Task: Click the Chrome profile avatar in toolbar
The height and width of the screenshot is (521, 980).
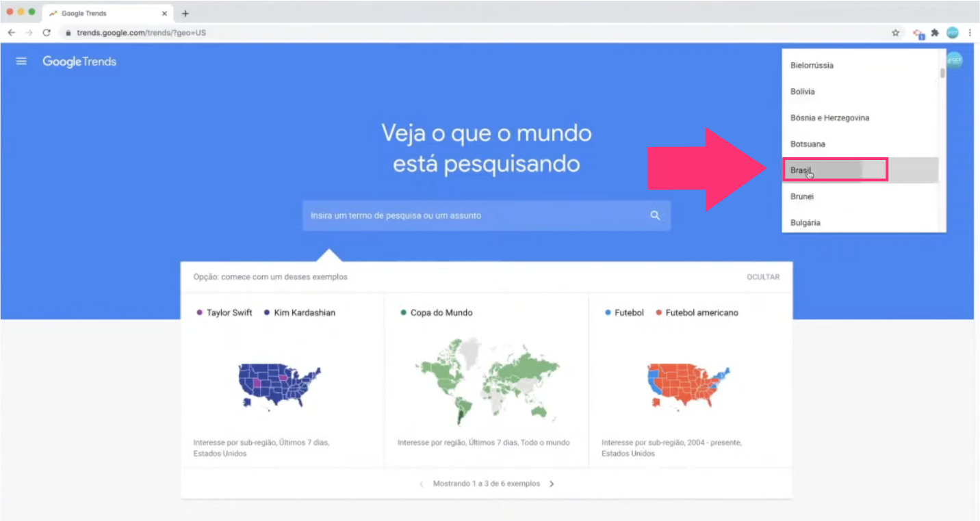Action: [x=953, y=32]
